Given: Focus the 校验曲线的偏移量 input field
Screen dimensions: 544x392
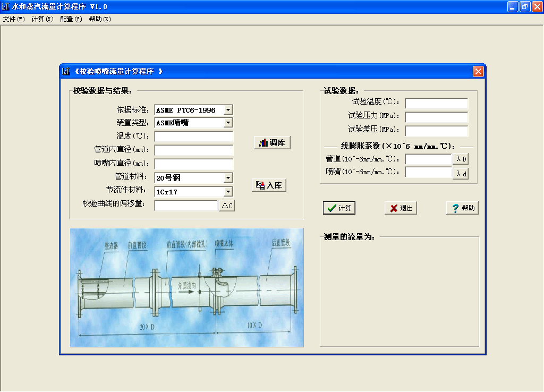Looking at the screenshot, I should click(186, 206).
